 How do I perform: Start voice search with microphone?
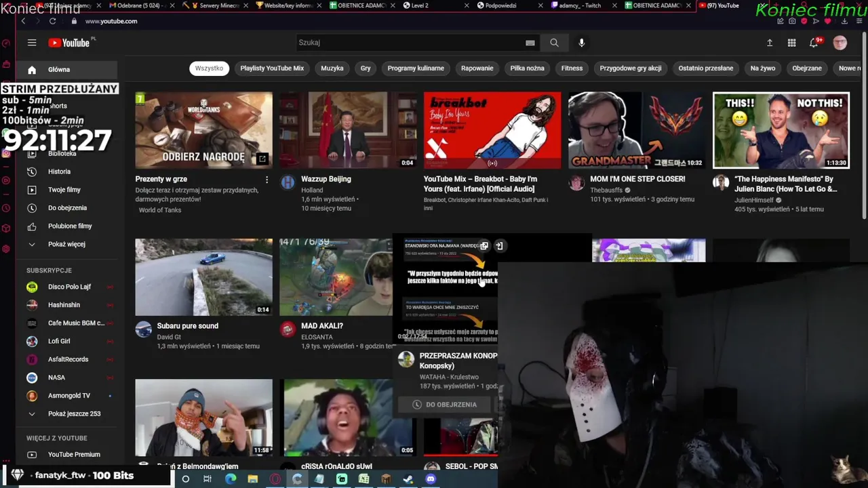581,43
